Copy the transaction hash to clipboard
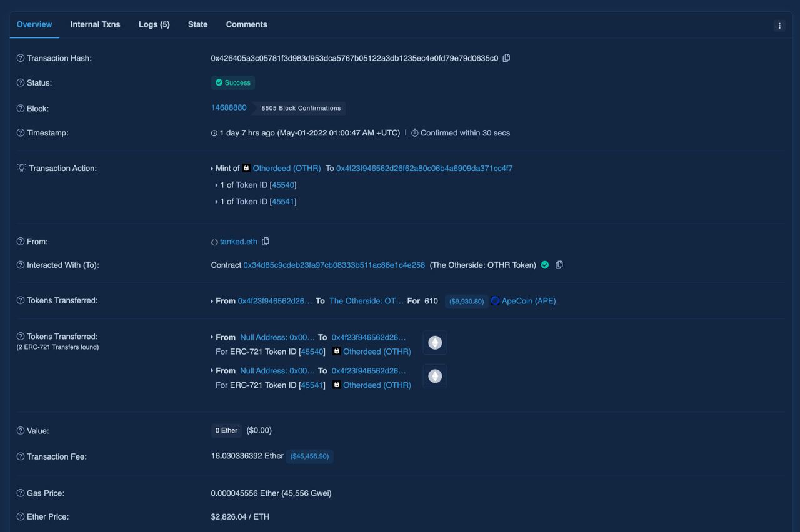This screenshot has width=800, height=532. click(506, 58)
